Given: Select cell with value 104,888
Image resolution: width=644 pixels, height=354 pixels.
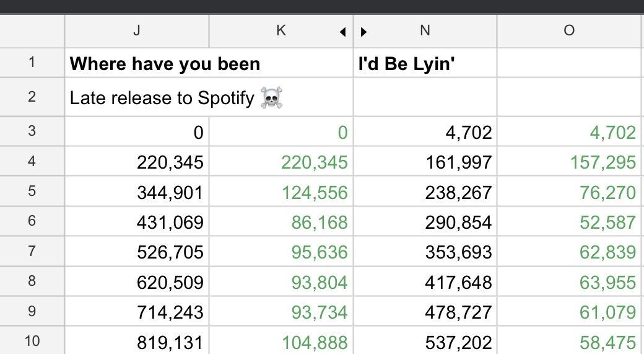Looking at the screenshot, I should tap(281, 341).
